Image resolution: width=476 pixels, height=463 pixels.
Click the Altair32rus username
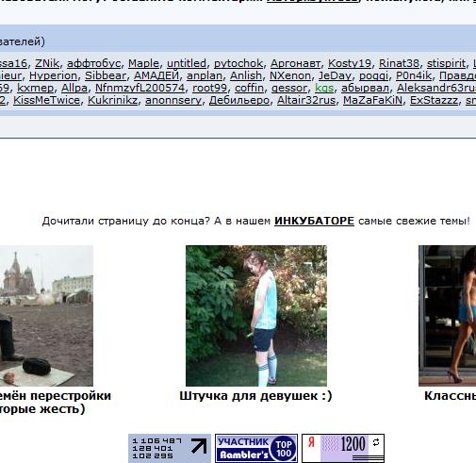coord(306,100)
